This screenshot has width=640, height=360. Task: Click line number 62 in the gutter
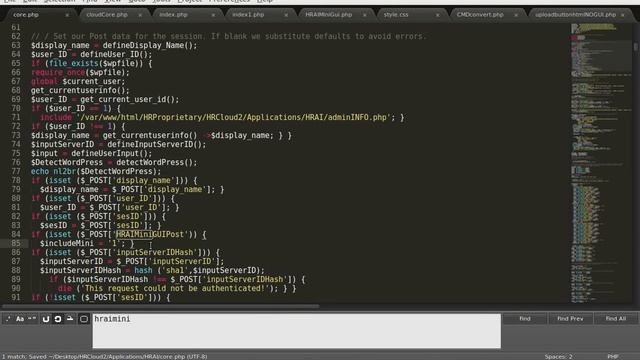pyautogui.click(x=16, y=36)
